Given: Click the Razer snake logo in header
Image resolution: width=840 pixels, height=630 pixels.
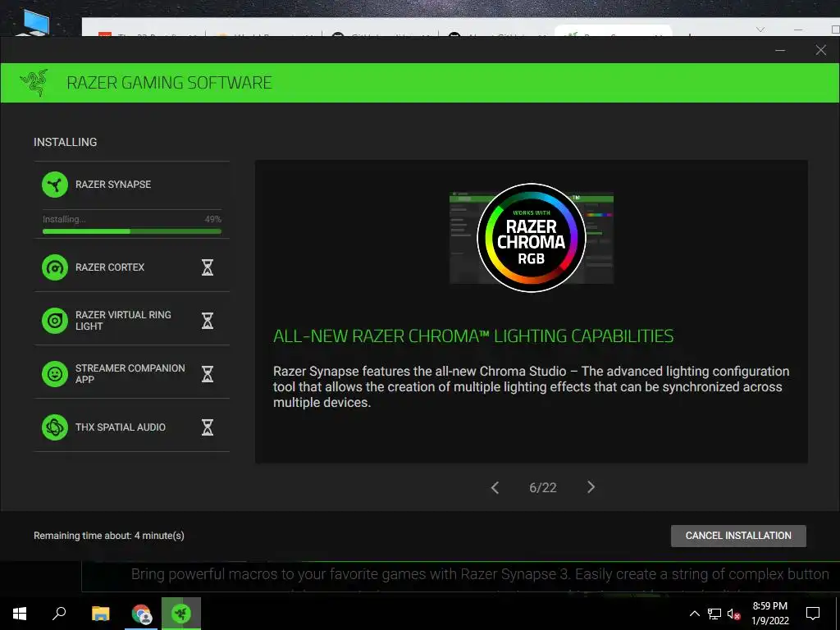Looking at the screenshot, I should point(34,83).
